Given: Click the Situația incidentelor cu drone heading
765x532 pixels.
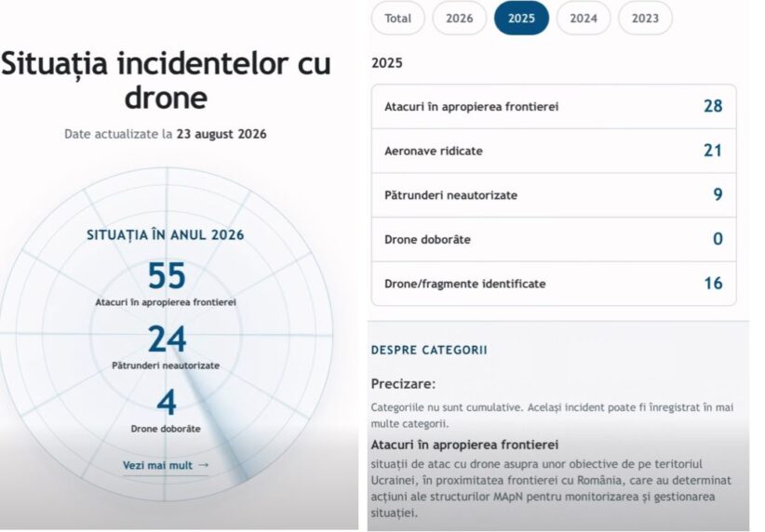Looking at the screenshot, I should [166, 81].
